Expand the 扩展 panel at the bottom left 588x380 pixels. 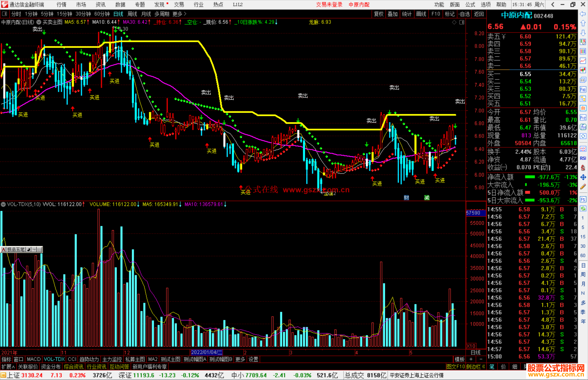pyautogui.click(x=8, y=367)
